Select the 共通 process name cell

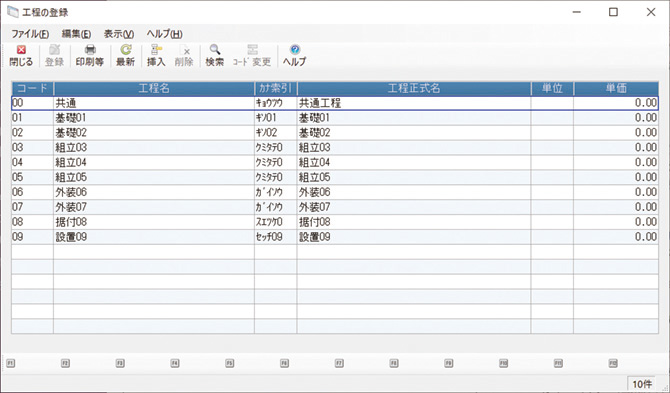pyautogui.click(x=154, y=103)
